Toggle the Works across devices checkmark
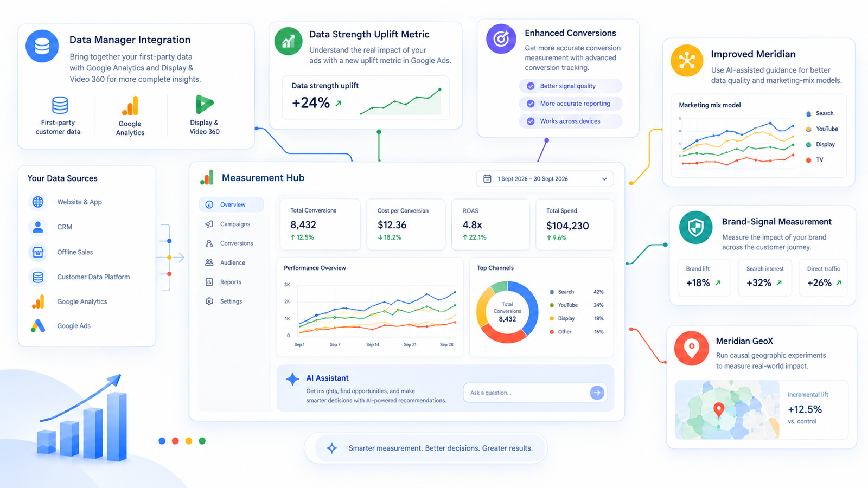The width and height of the screenshot is (868, 488). pos(531,121)
